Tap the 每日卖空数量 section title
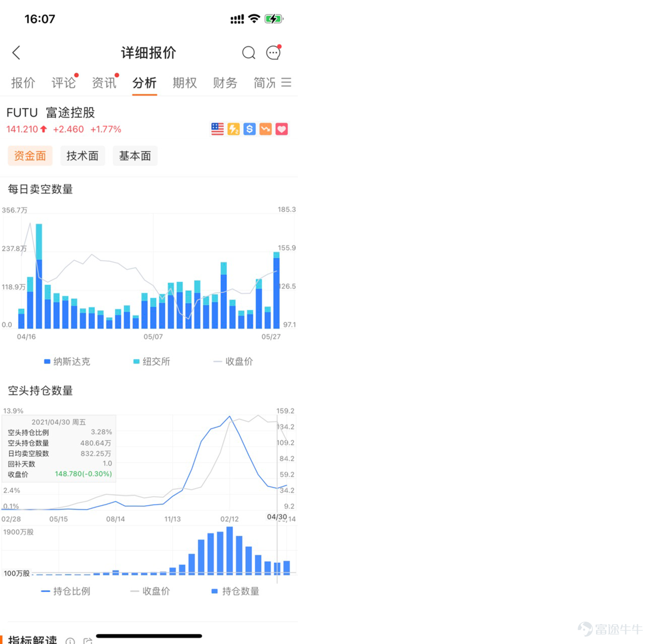This screenshot has height=644, width=651. 40,189
